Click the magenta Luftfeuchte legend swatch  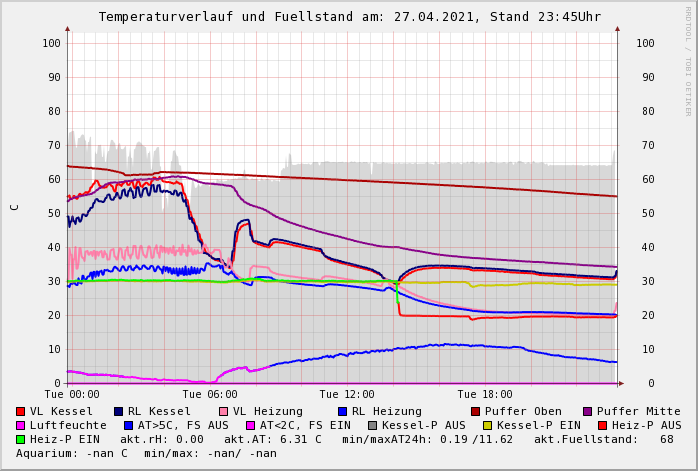pyautogui.click(x=21, y=425)
